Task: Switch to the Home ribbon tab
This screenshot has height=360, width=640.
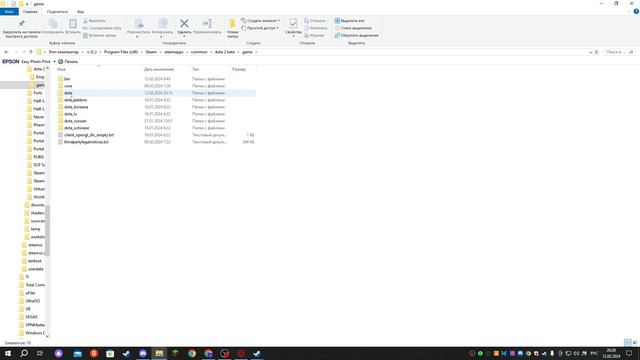Action: click(x=30, y=12)
